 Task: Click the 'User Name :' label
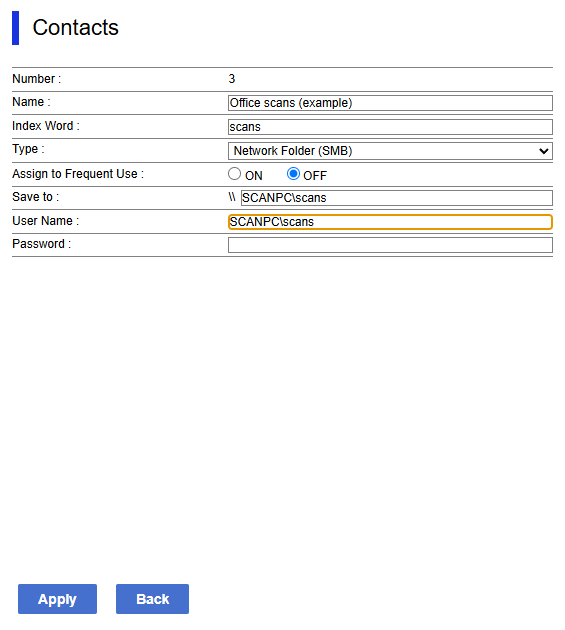[x=45, y=221]
